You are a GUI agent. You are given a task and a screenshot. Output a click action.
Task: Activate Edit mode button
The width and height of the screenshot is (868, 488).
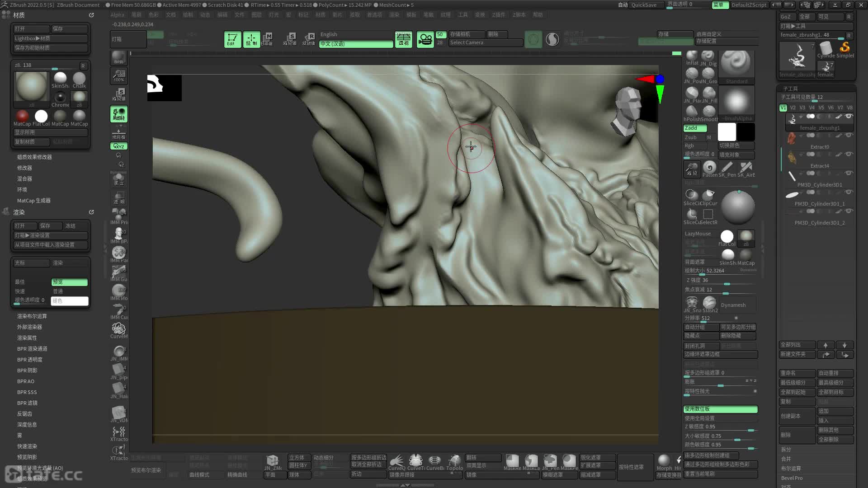[232, 39]
